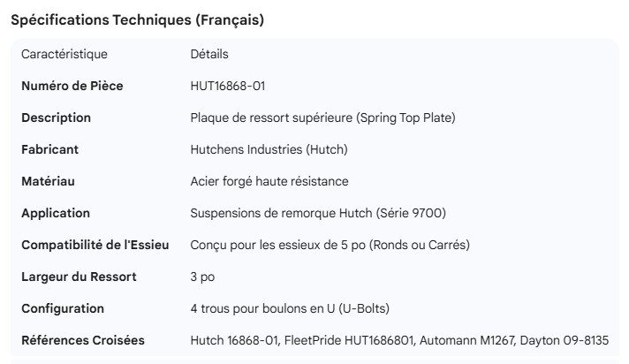Select the "Compatibilité de l'Essieu" label
The width and height of the screenshot is (629, 364).
[95, 245]
